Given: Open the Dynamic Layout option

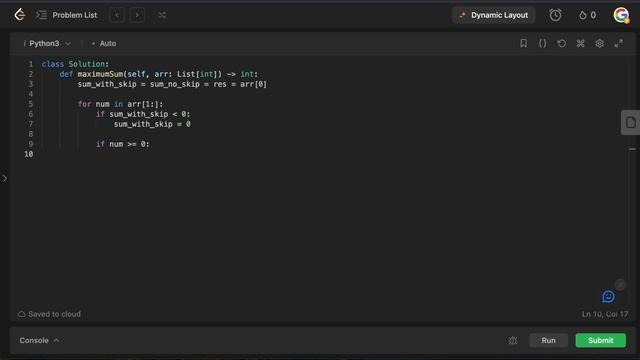Looking at the screenshot, I should tap(493, 15).
